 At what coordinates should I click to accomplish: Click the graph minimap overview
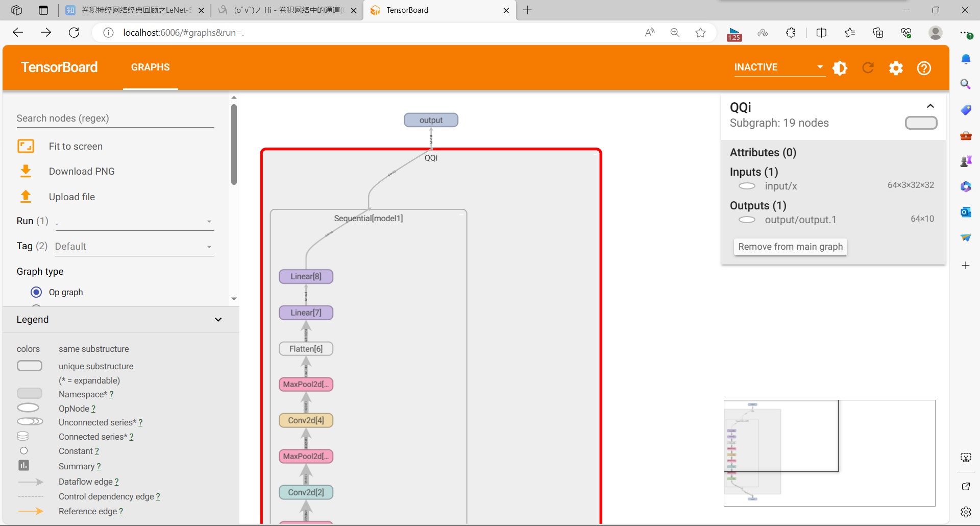click(829, 453)
